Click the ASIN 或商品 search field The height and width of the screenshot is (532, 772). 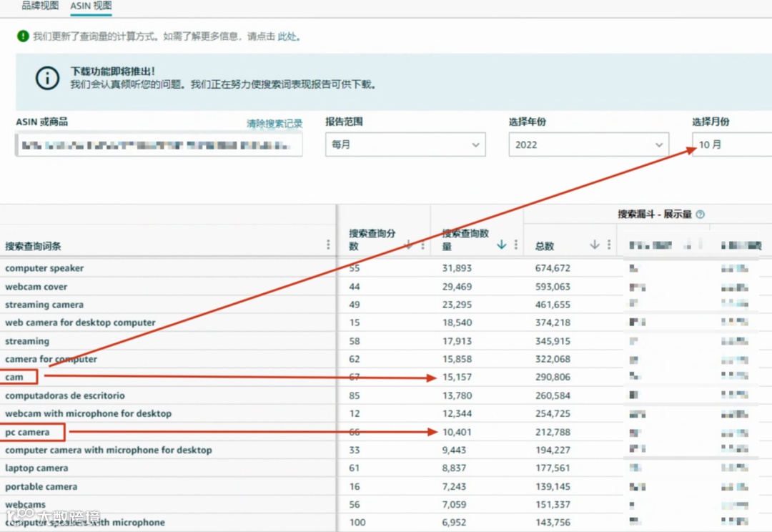(159, 145)
